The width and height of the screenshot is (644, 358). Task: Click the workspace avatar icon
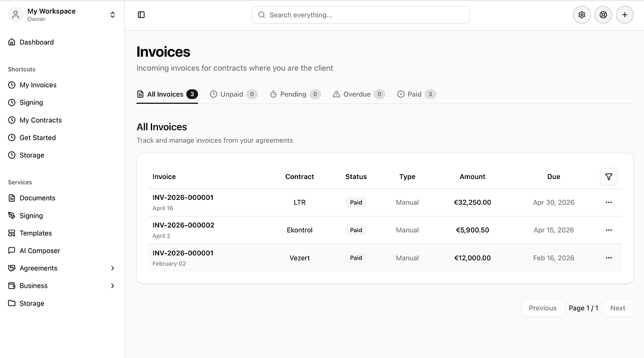pos(16,15)
